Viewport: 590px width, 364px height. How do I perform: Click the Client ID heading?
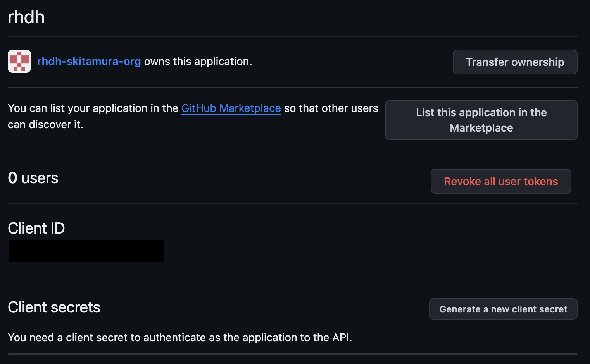coord(36,228)
